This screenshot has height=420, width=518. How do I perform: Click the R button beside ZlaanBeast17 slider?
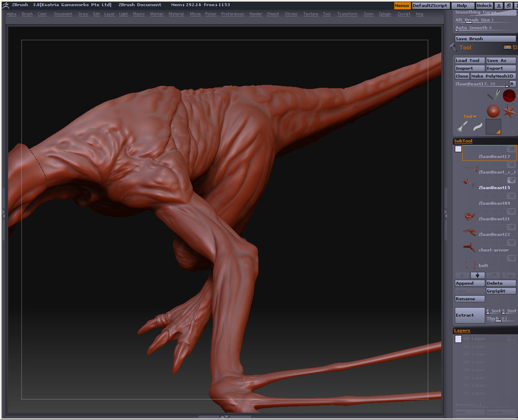pyautogui.click(x=512, y=84)
